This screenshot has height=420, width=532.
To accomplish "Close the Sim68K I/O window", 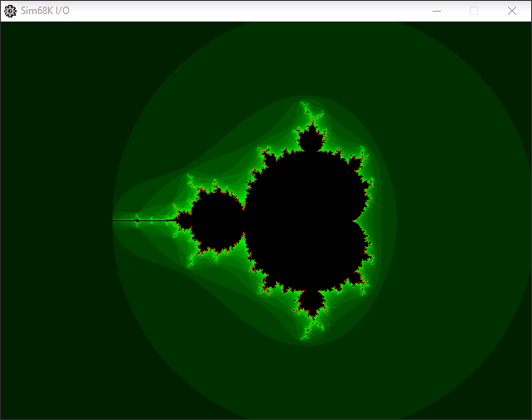I will click(512, 11).
